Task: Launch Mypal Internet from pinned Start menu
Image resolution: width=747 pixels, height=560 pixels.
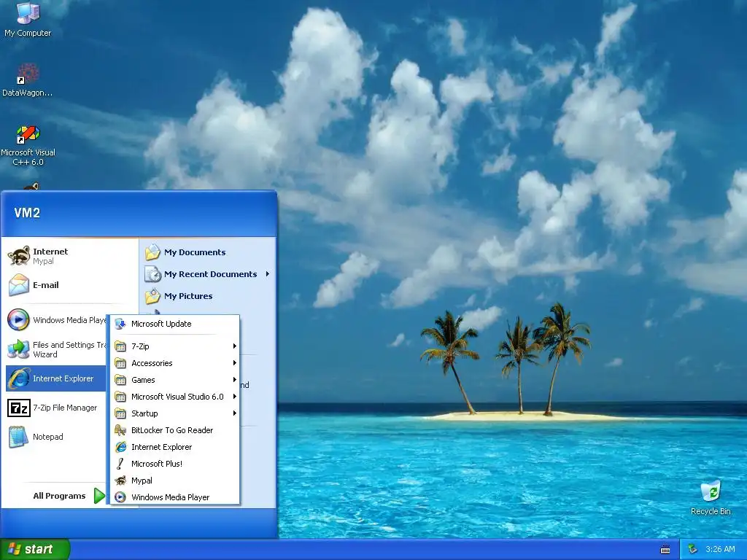Action: coord(55,256)
